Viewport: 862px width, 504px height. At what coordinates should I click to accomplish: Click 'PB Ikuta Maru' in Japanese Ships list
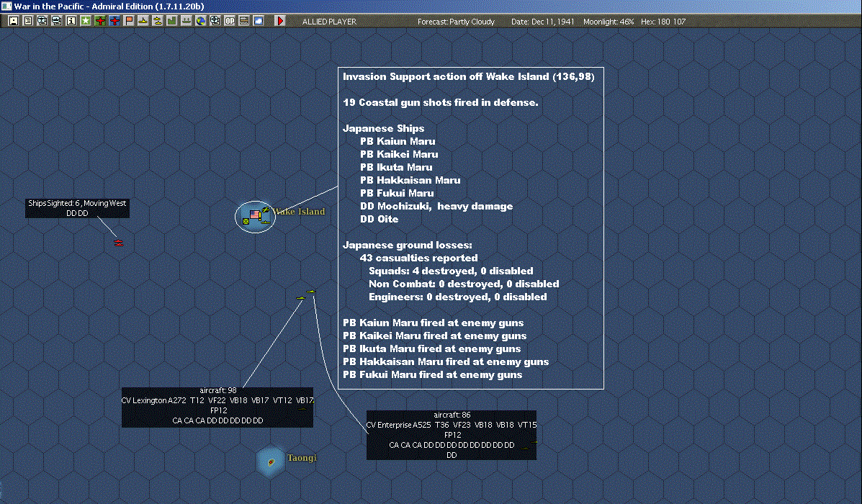click(x=396, y=167)
